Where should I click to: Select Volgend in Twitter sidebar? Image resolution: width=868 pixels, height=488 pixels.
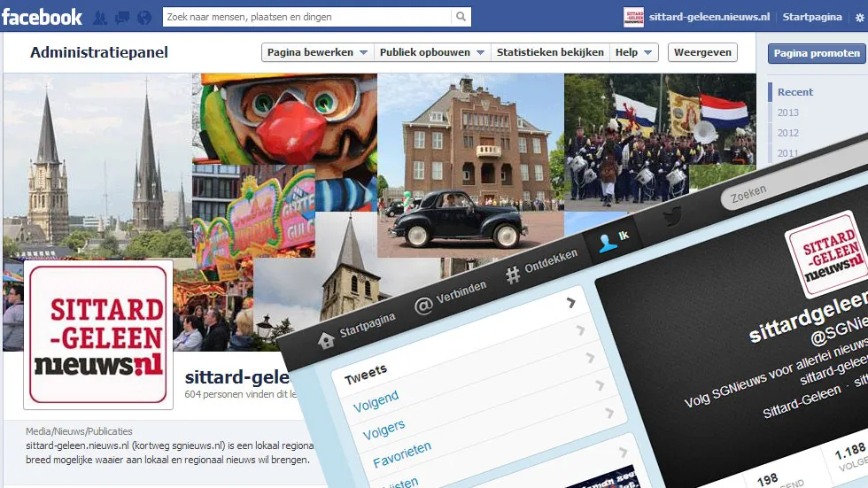[376, 401]
